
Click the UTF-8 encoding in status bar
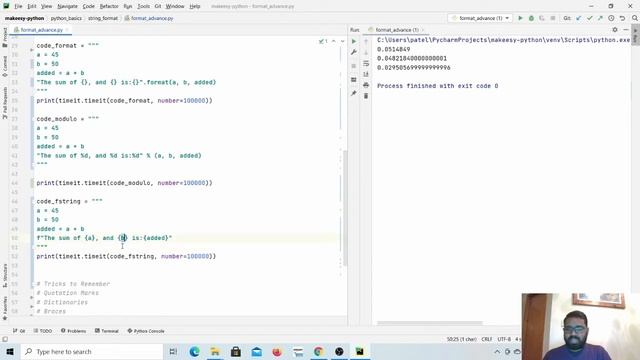click(x=504, y=339)
